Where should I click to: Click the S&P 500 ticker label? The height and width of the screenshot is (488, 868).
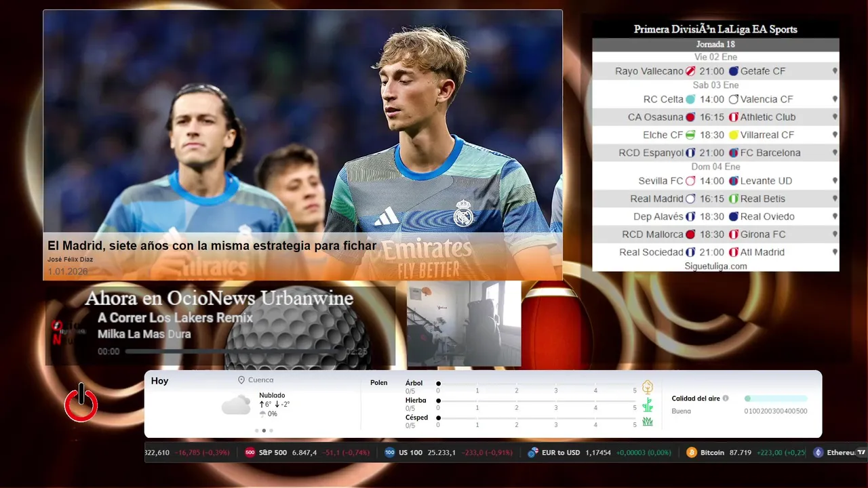273,452
